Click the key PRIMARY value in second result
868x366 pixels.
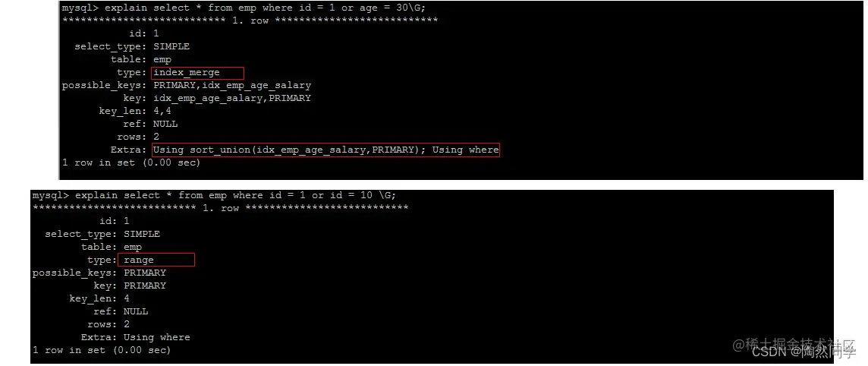[x=144, y=286]
